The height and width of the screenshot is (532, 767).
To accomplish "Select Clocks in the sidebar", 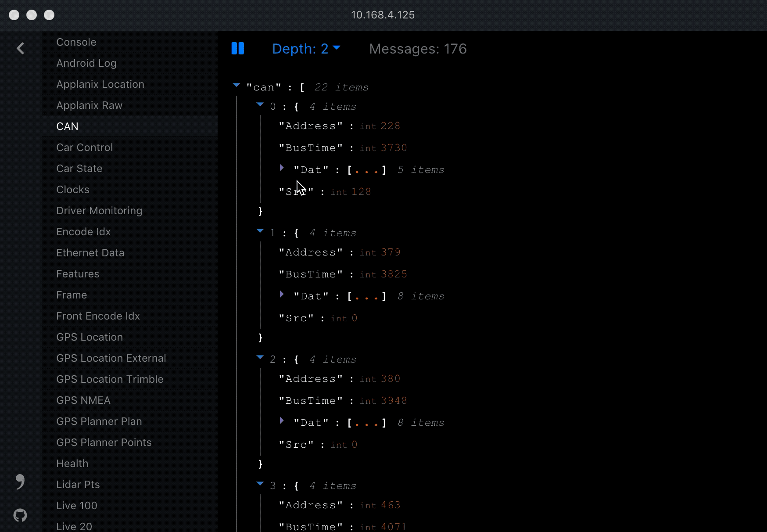I will point(130,190).
